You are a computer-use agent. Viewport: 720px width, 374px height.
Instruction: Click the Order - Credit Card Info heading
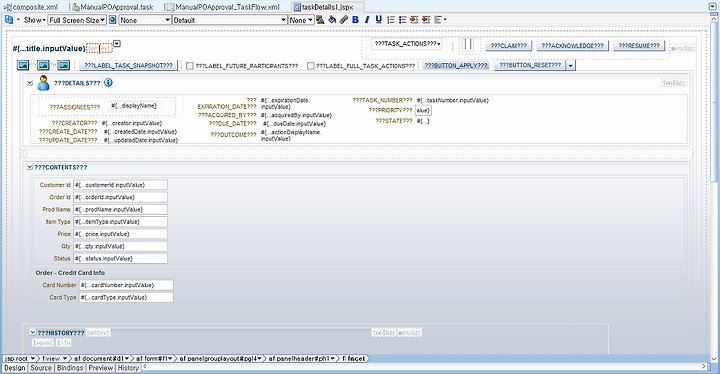(70, 272)
